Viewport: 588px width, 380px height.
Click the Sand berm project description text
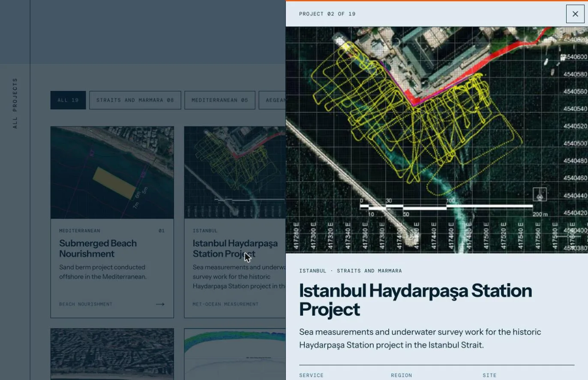[103, 272]
